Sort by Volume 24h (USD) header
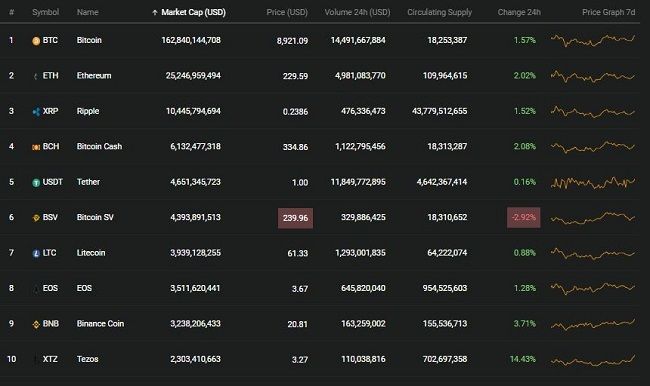The image size is (650, 386). 357,12
